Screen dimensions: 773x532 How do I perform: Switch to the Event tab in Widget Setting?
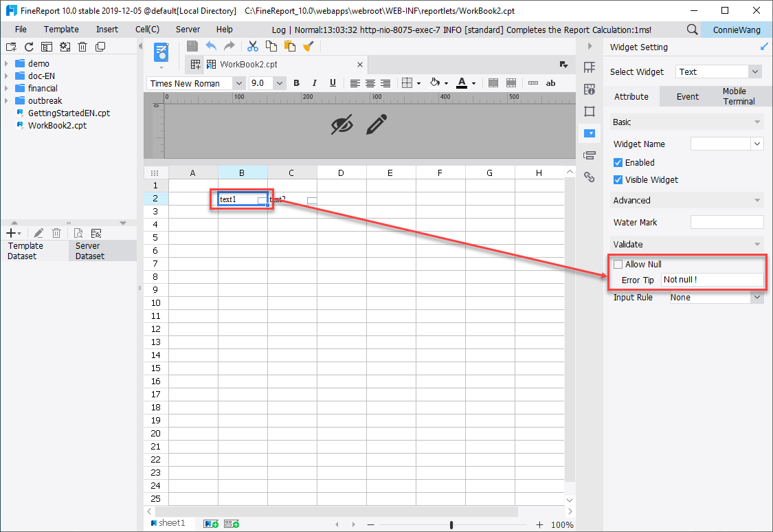(687, 96)
